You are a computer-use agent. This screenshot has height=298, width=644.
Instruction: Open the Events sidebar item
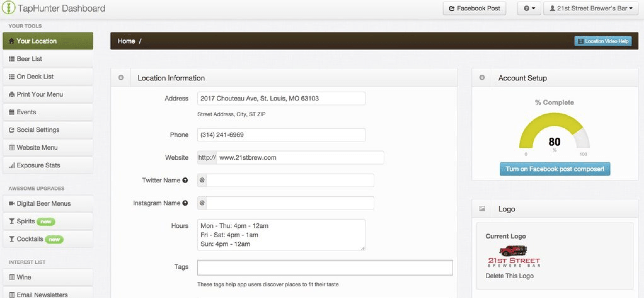[48, 112]
